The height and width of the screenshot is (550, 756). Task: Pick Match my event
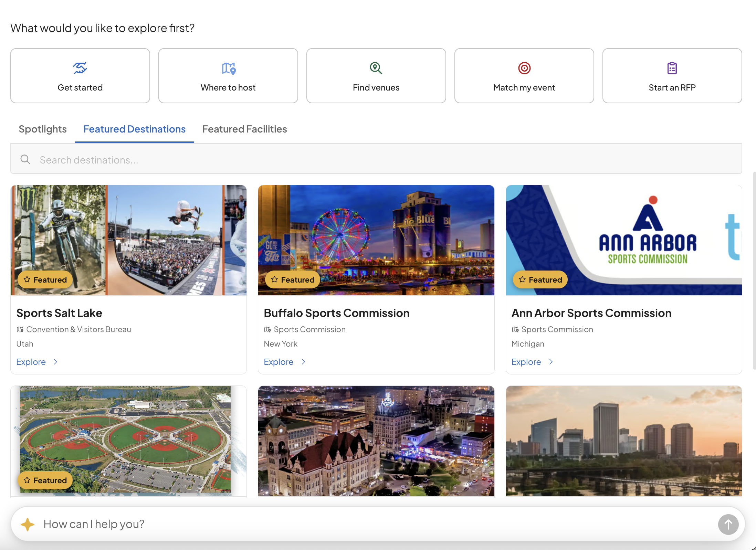pyautogui.click(x=524, y=76)
